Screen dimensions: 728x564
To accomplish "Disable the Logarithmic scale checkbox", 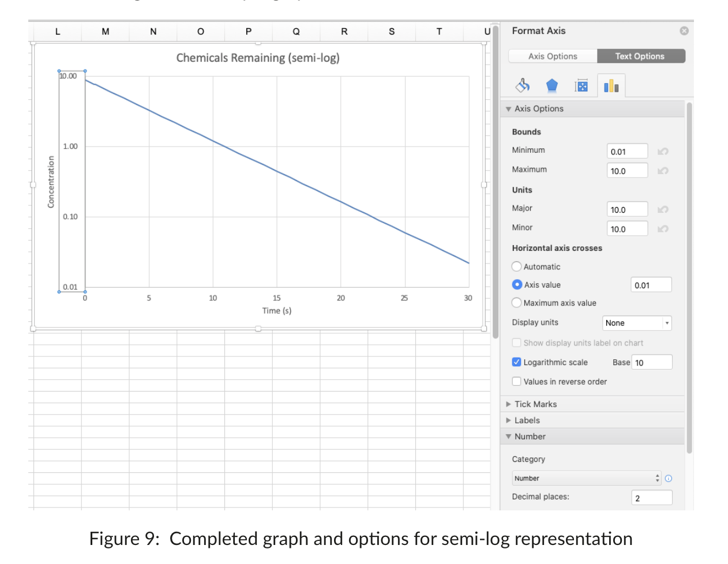I will (517, 362).
